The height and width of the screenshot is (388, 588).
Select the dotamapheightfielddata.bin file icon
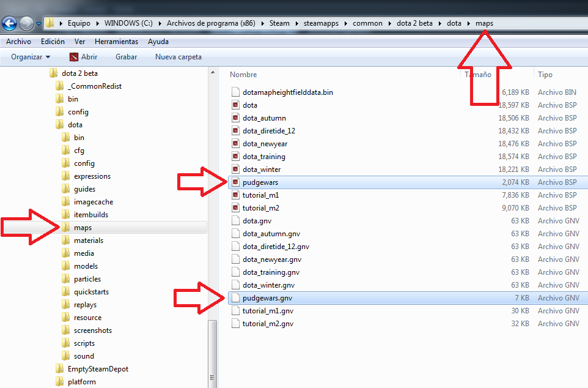(x=235, y=92)
